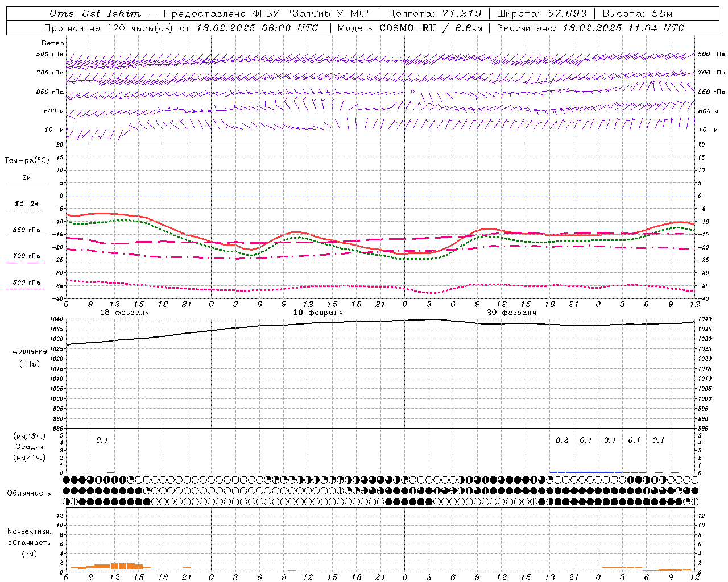Click the model name COSMO-RU / 6.6км

pyautogui.click(x=431, y=28)
